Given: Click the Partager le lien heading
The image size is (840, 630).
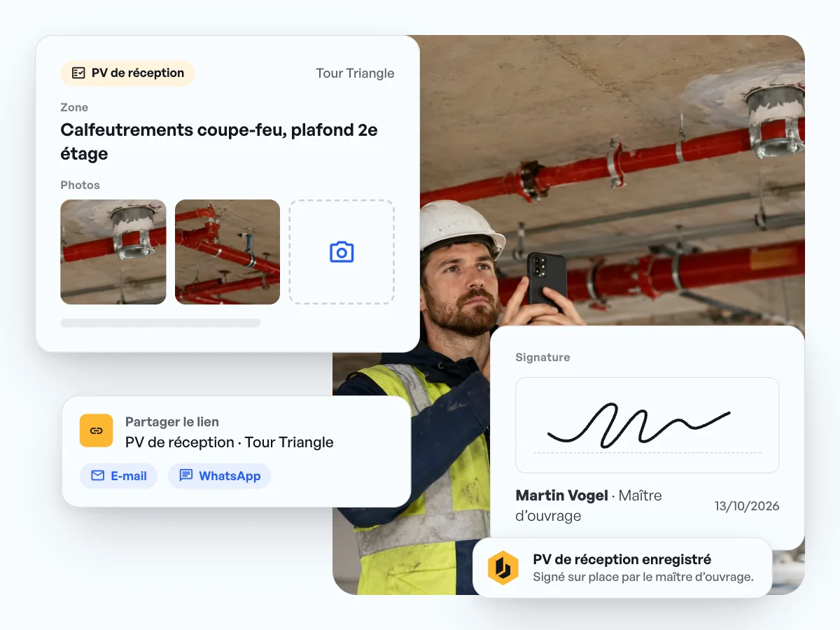Looking at the screenshot, I should 172,421.
